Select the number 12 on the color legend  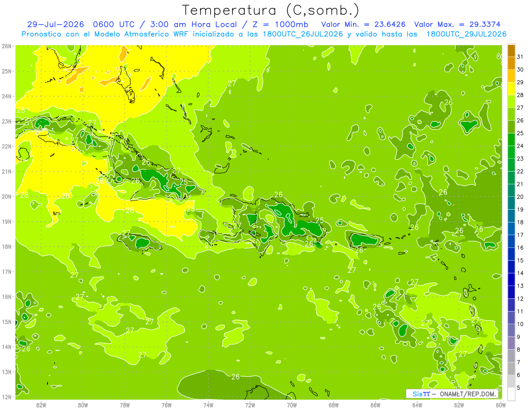[520, 299]
